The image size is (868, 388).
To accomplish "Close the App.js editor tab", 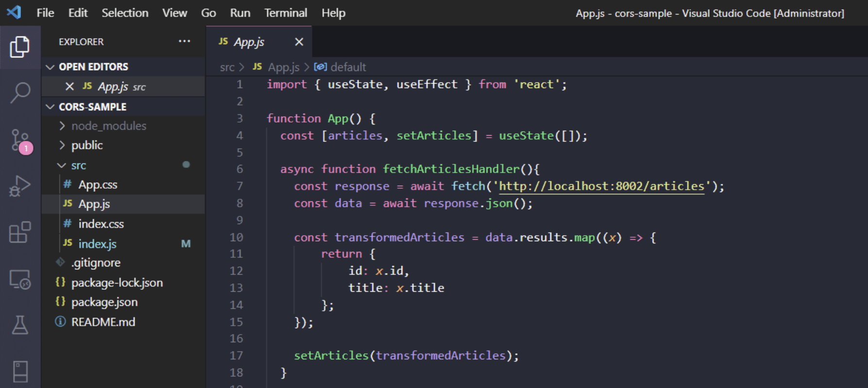I will (x=299, y=42).
